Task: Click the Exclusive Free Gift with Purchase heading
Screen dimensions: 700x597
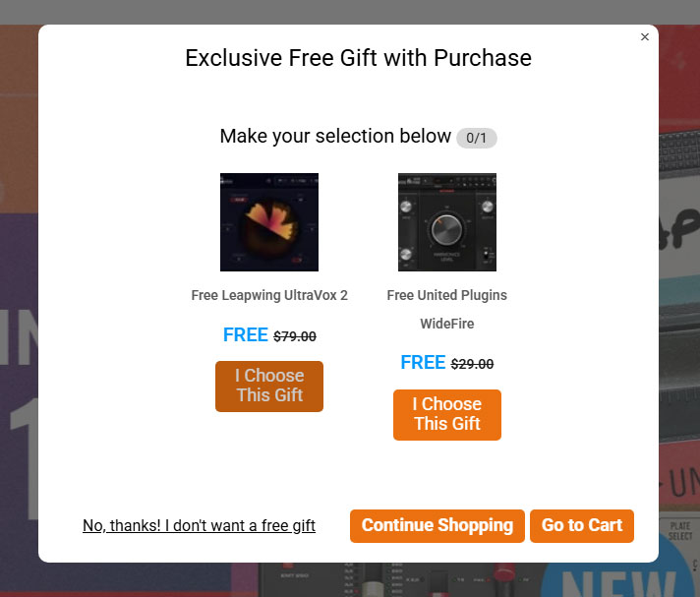Action: tap(359, 58)
